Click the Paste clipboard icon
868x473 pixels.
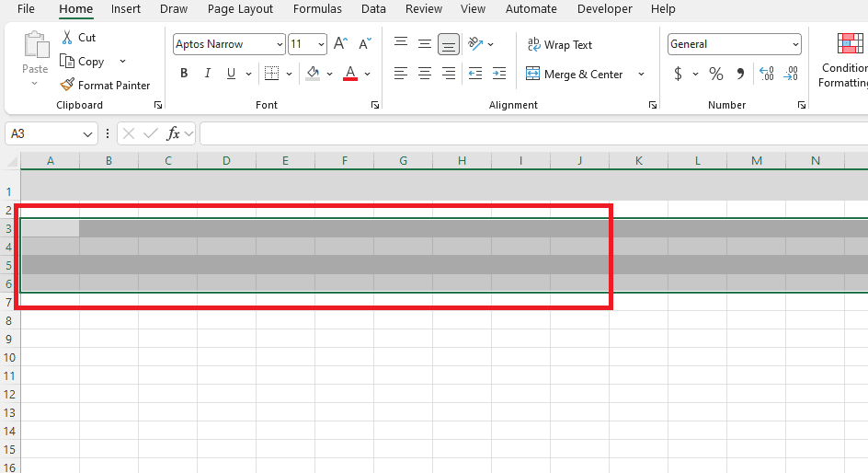(x=36, y=45)
